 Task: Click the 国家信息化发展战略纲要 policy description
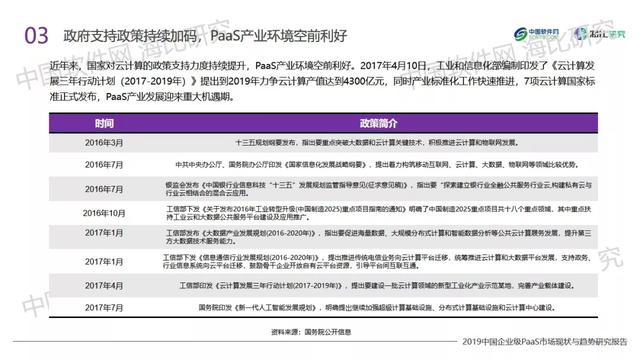pos(377,165)
